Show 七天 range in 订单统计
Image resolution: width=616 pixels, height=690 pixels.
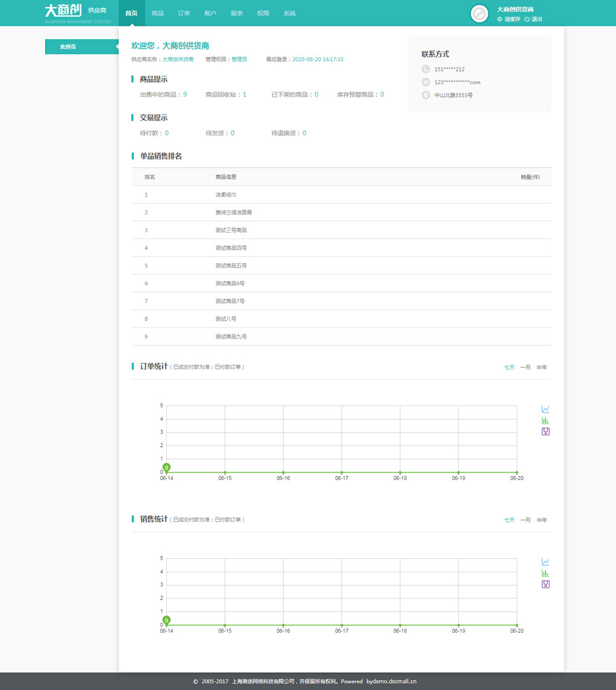[509, 367]
